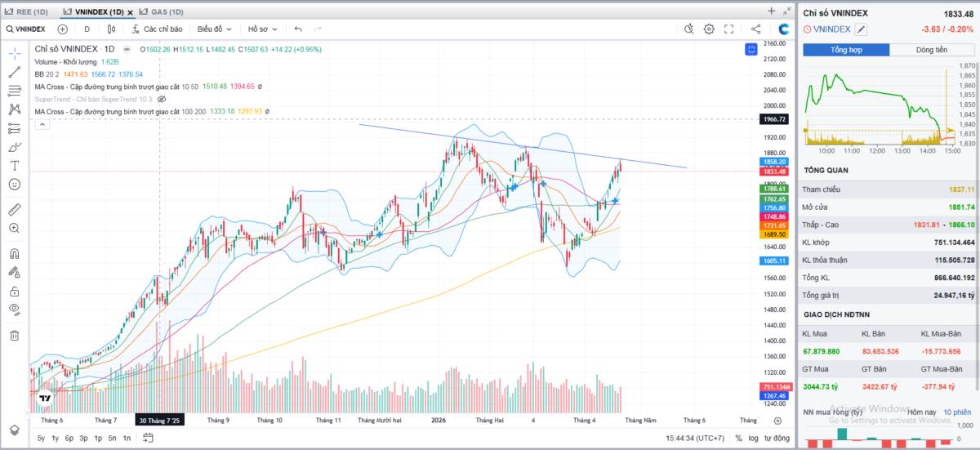Screen dimensions: 980x450
Task: Select the trend line drawing tool
Action: [14, 72]
